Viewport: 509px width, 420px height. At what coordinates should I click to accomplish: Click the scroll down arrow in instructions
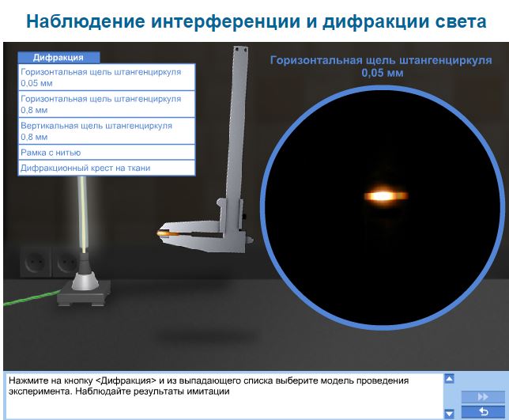[449, 414]
